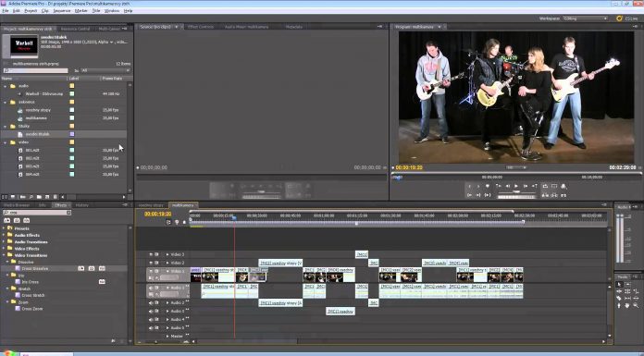
Task: Mute the Audio 3 track speaker
Action: point(151,312)
